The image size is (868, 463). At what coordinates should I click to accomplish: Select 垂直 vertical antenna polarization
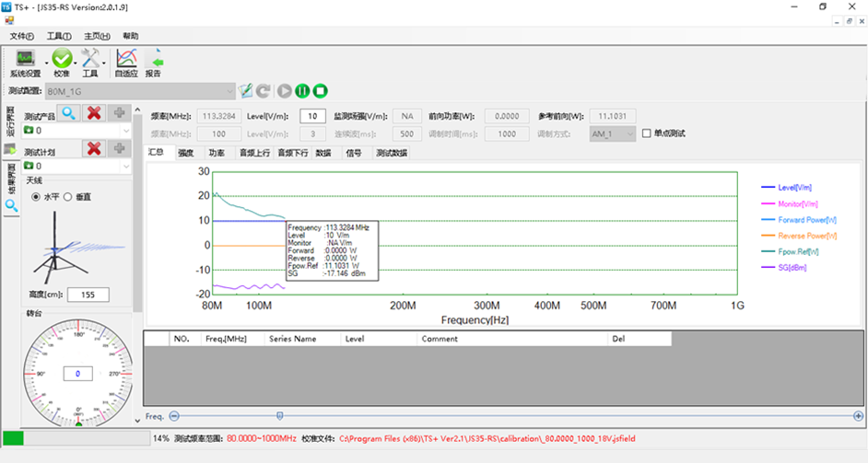click(x=67, y=197)
